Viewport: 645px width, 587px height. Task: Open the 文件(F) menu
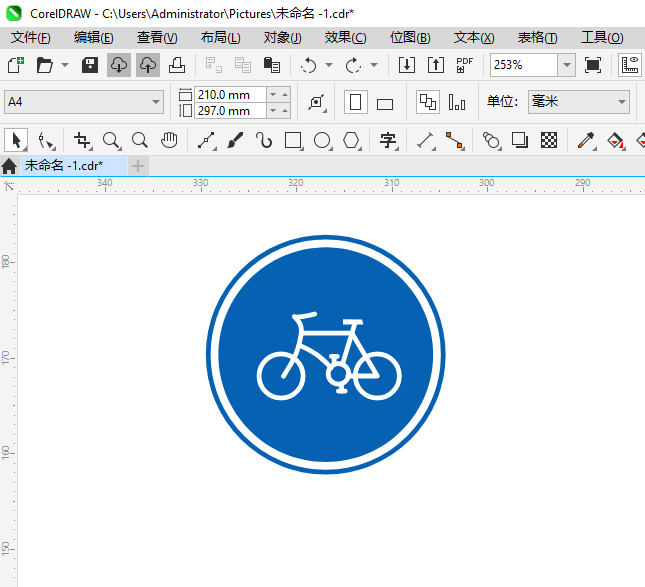30,38
